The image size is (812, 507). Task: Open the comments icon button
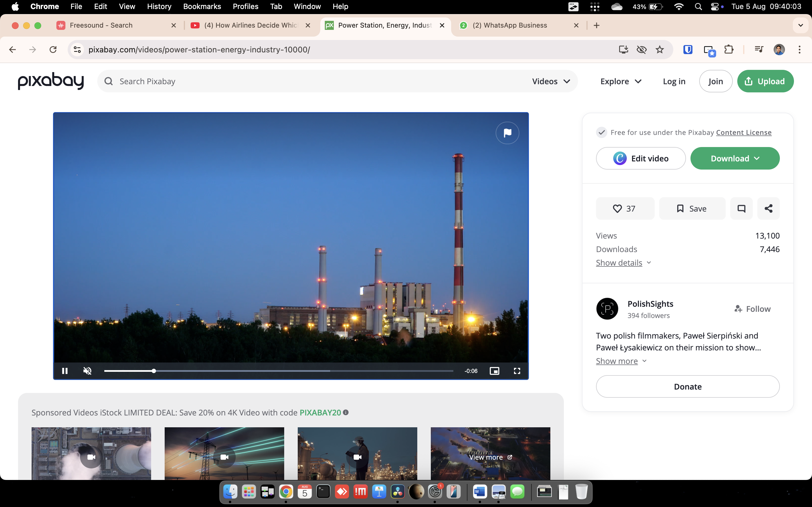(x=741, y=208)
